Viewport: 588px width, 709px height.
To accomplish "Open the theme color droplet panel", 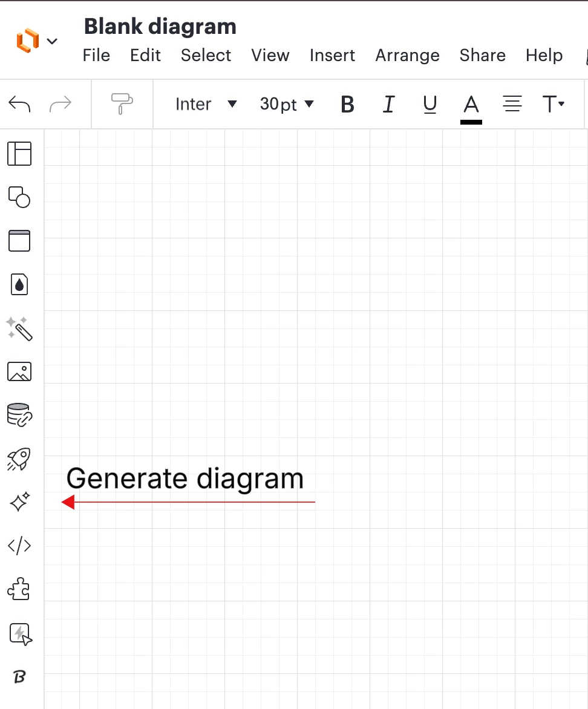I will tap(19, 284).
